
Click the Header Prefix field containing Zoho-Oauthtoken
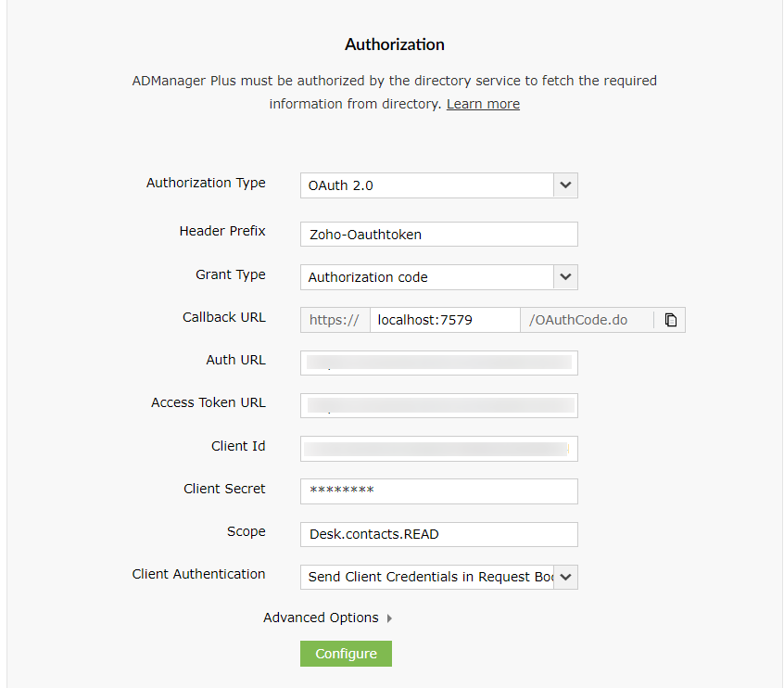click(438, 235)
